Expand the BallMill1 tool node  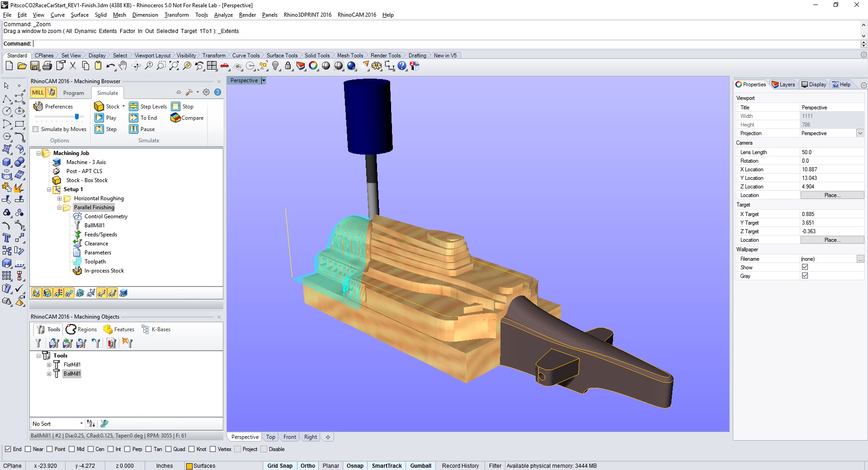(x=49, y=374)
